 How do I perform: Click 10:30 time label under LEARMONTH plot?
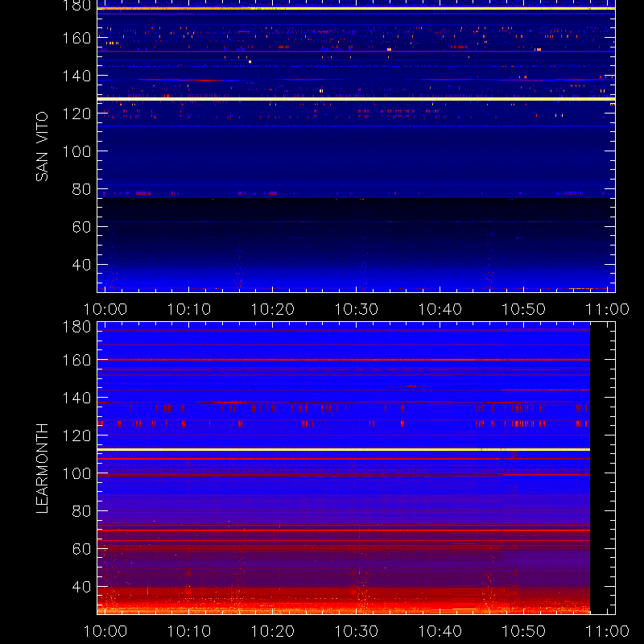[357, 631]
